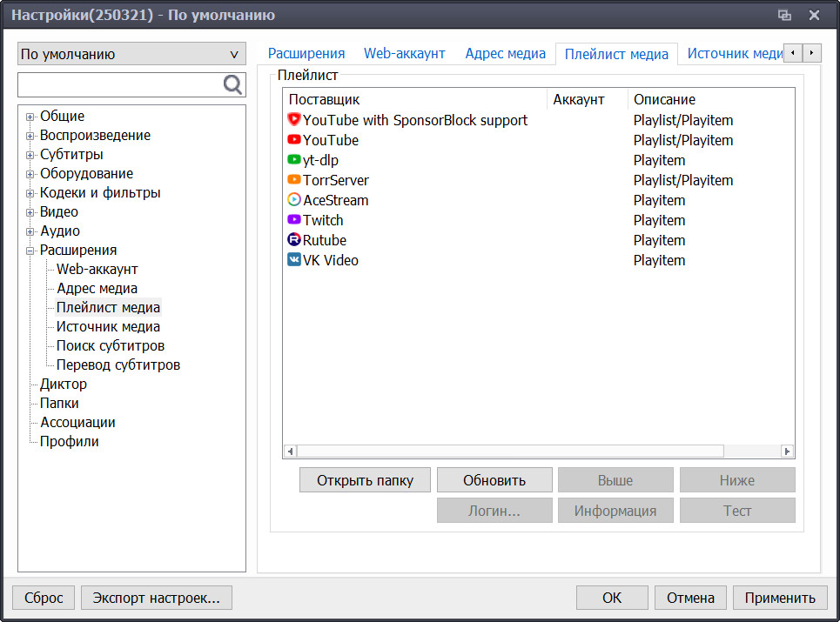Expand the Кодеки и фильтры node
The height and width of the screenshot is (622, 840).
click(x=30, y=193)
